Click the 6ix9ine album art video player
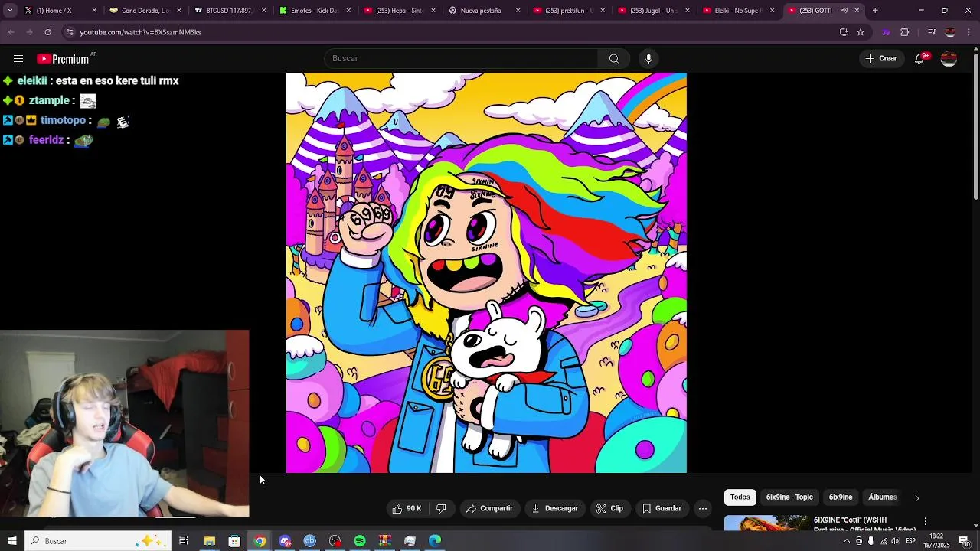Viewport: 980px width, 551px height. pyautogui.click(x=486, y=273)
